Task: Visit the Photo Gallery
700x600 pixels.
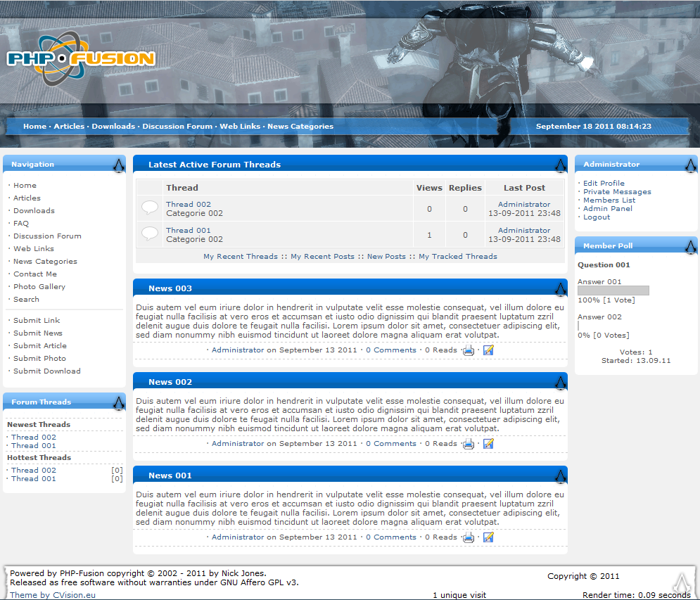Action: (39, 286)
